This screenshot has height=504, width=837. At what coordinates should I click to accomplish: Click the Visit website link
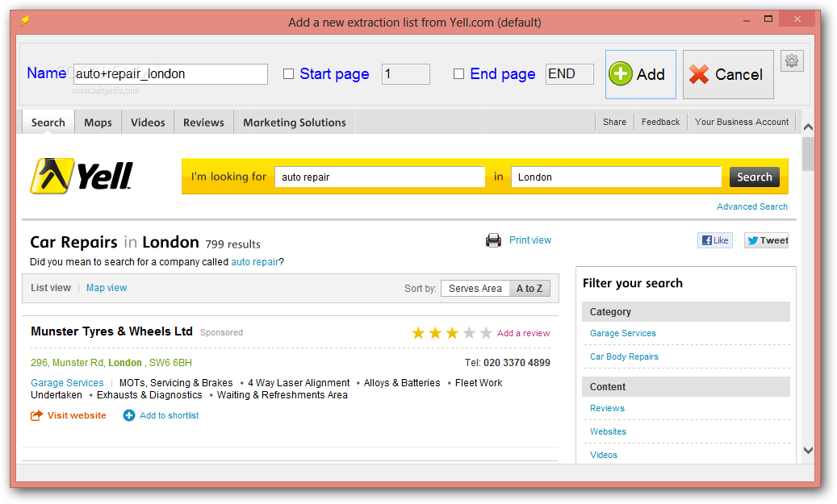69,415
